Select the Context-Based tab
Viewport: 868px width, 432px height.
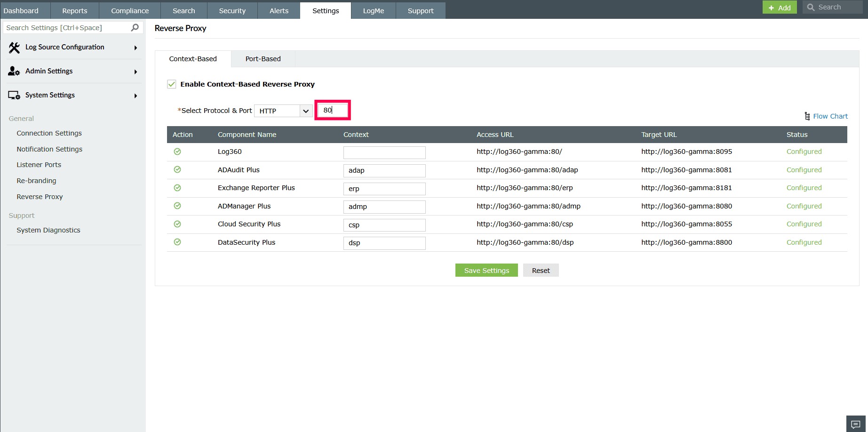[193, 59]
